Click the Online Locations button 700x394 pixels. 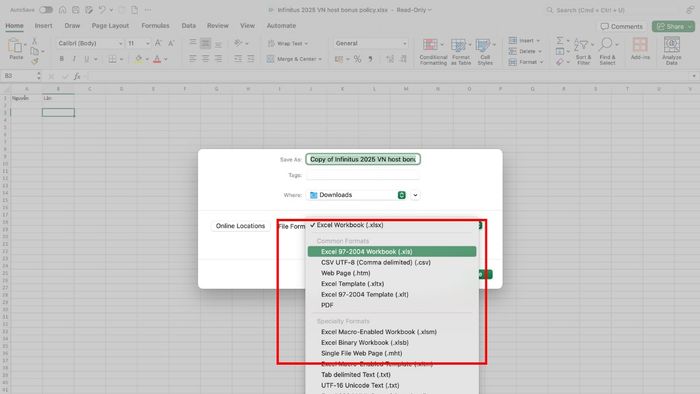pos(240,226)
